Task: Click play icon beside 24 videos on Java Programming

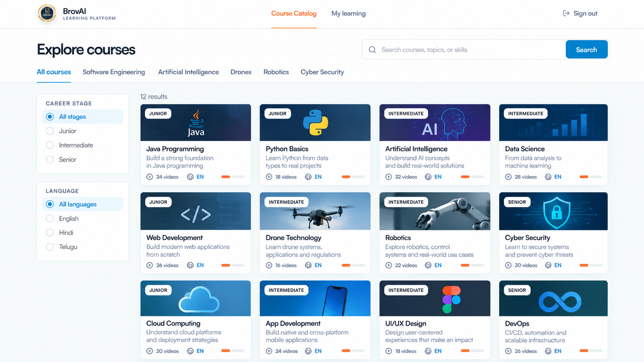Action: pyautogui.click(x=149, y=177)
